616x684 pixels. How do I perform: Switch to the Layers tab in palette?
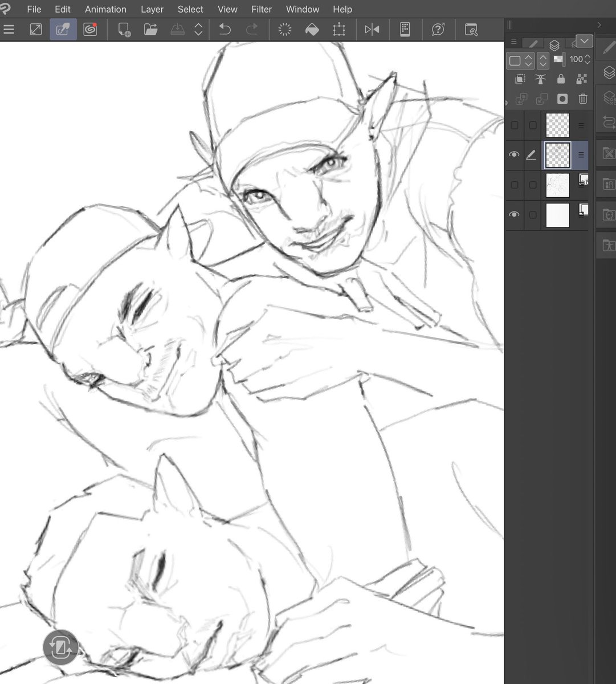point(554,44)
